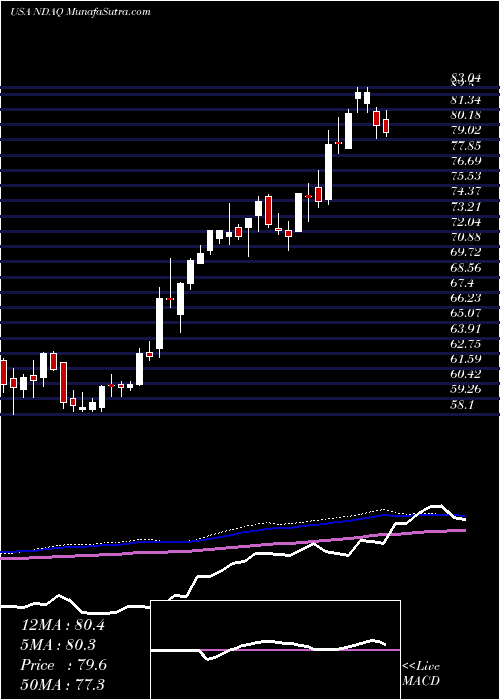This screenshot has width=500, height=700.
Task: Click the 59.26 price axis label
Action: (465, 389)
